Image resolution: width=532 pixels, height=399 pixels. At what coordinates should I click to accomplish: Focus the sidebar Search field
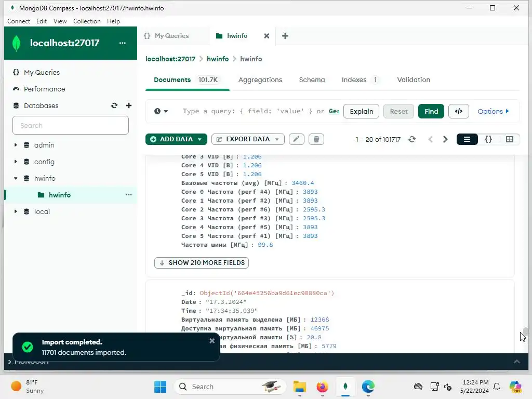click(x=71, y=125)
